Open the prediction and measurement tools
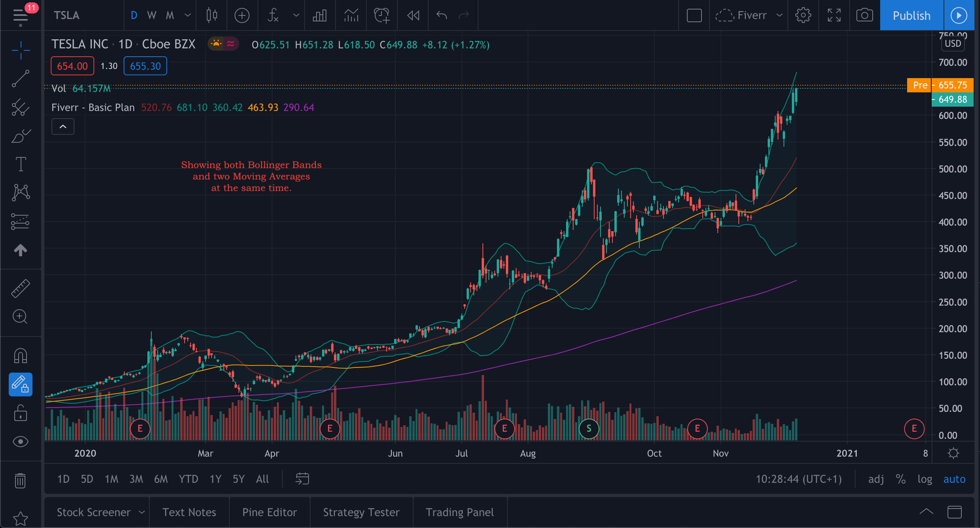 click(x=21, y=221)
